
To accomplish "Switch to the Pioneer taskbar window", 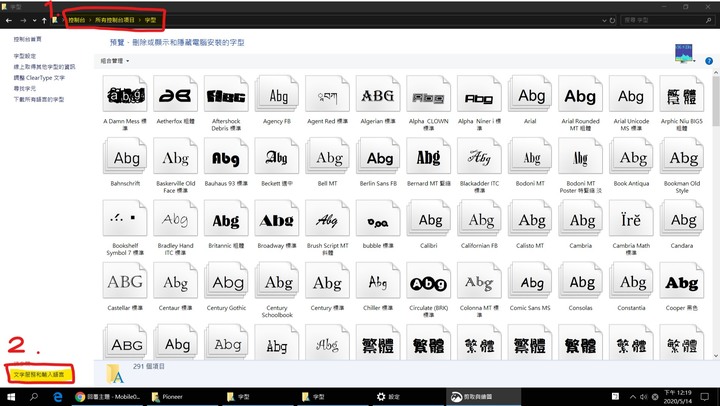I will tap(184, 397).
